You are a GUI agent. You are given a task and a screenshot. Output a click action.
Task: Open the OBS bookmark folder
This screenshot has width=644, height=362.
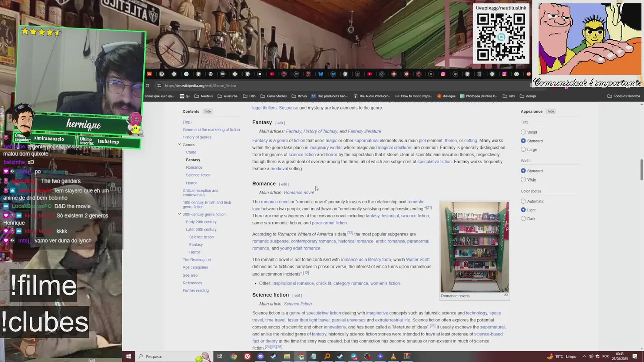pos(249,96)
